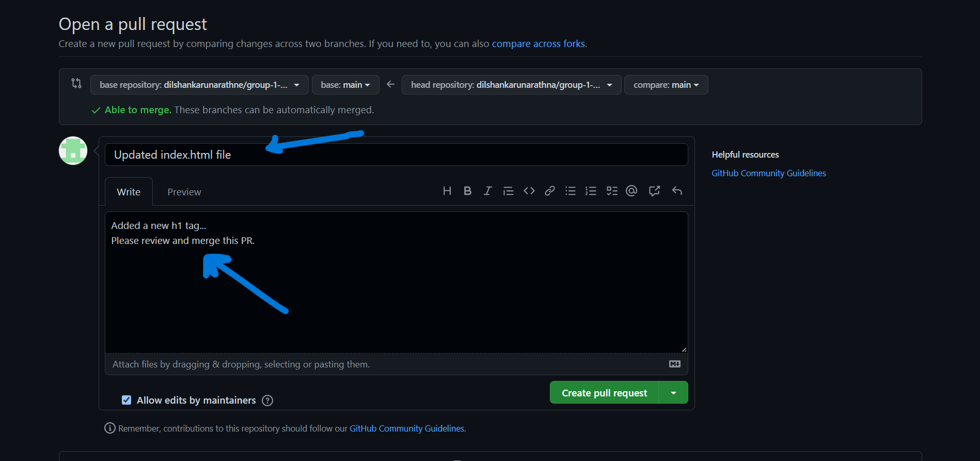This screenshot has height=461, width=980.
Task: Open the compare: main branch dropdown
Action: [x=666, y=85]
